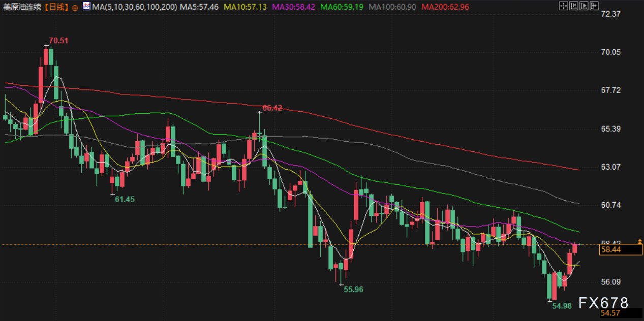This screenshot has height=321, width=644.
Task: Select the 日线 period label
Action: [56, 7]
